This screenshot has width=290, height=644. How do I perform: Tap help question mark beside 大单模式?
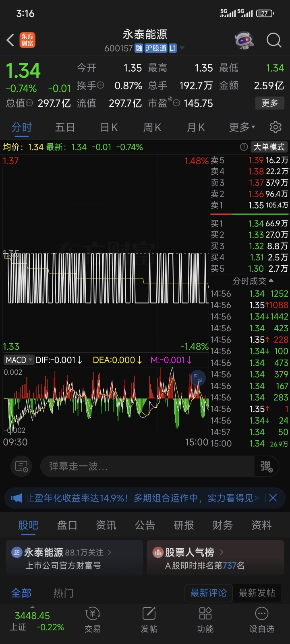[244, 147]
